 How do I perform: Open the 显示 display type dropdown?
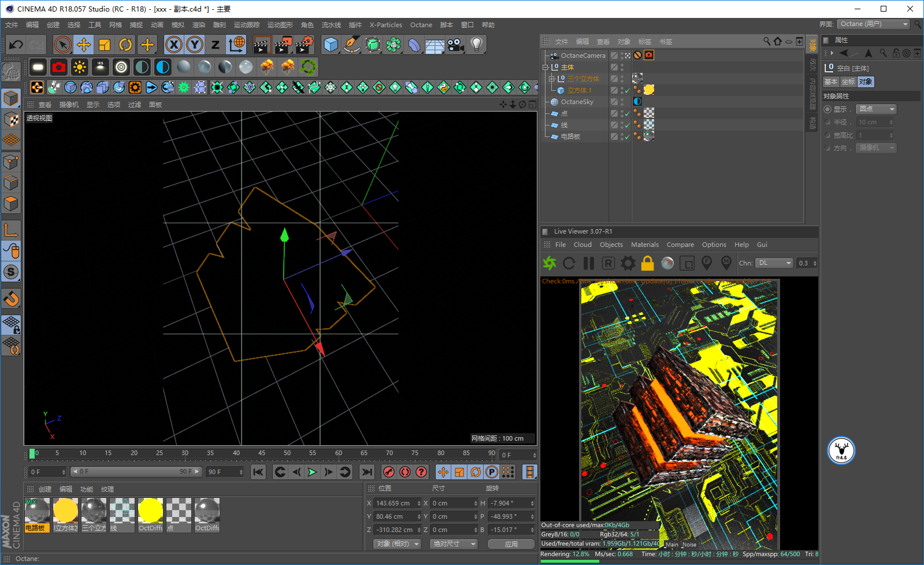tap(876, 109)
